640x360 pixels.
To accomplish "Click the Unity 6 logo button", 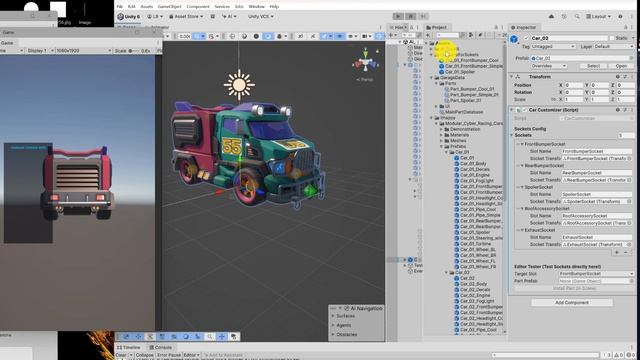I will click(x=129, y=16).
